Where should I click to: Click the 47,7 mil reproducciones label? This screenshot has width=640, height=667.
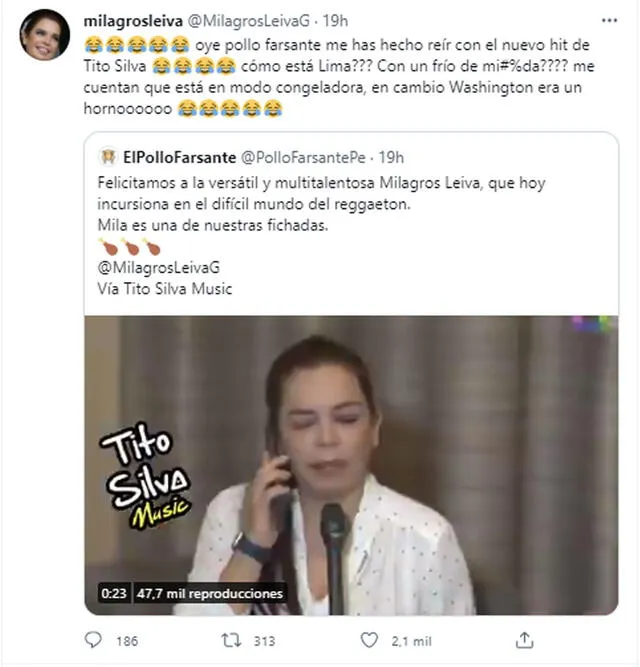click(210, 593)
